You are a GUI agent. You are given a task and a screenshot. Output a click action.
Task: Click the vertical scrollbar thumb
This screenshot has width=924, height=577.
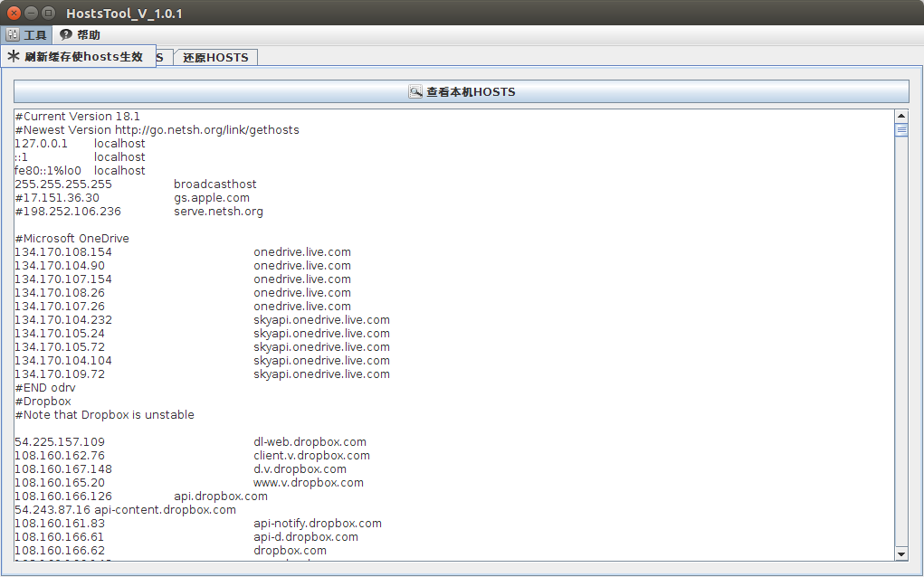pyautogui.click(x=901, y=129)
